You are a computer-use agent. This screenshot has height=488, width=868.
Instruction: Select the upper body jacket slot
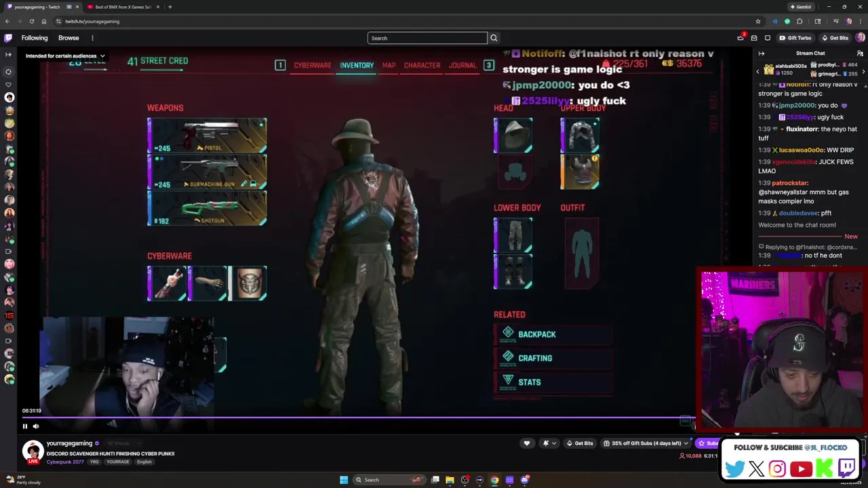point(580,135)
